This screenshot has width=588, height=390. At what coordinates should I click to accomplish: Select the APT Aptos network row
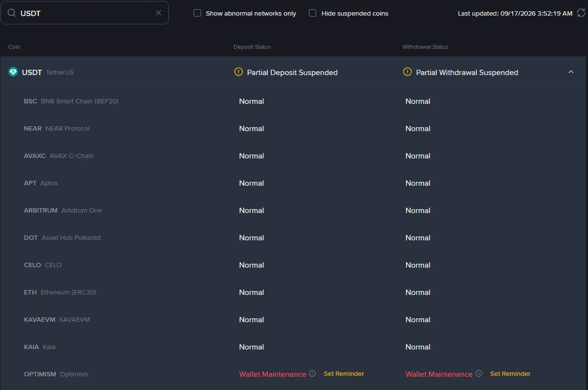[x=294, y=183]
